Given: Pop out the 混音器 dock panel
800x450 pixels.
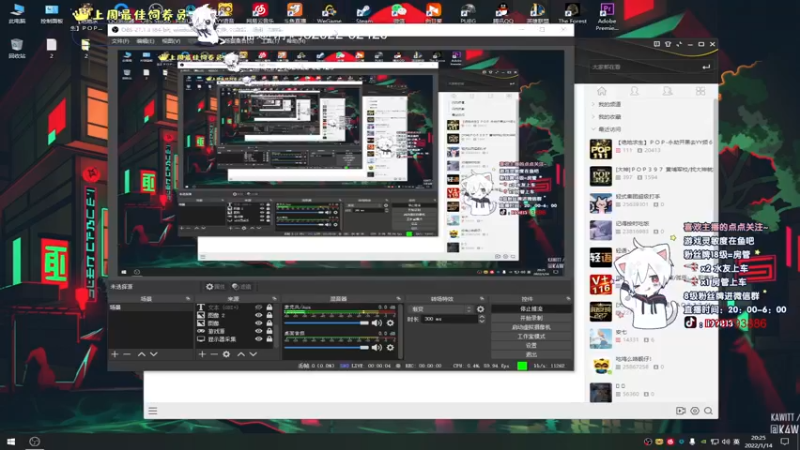Looking at the screenshot, I should [398, 298].
